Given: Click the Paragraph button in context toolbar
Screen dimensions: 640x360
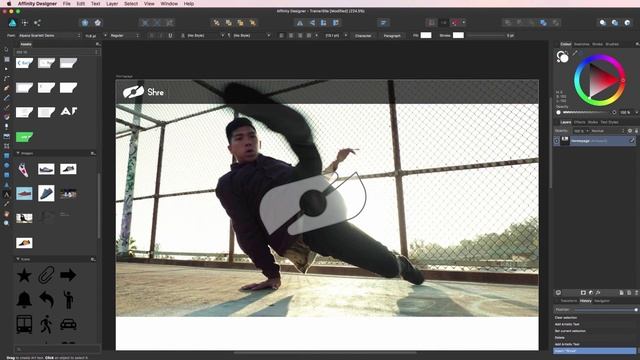Looking at the screenshot, I should (392, 36).
